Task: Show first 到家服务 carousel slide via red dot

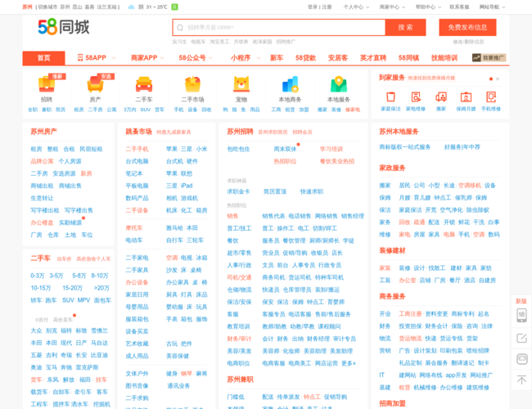Action: [x=491, y=79]
